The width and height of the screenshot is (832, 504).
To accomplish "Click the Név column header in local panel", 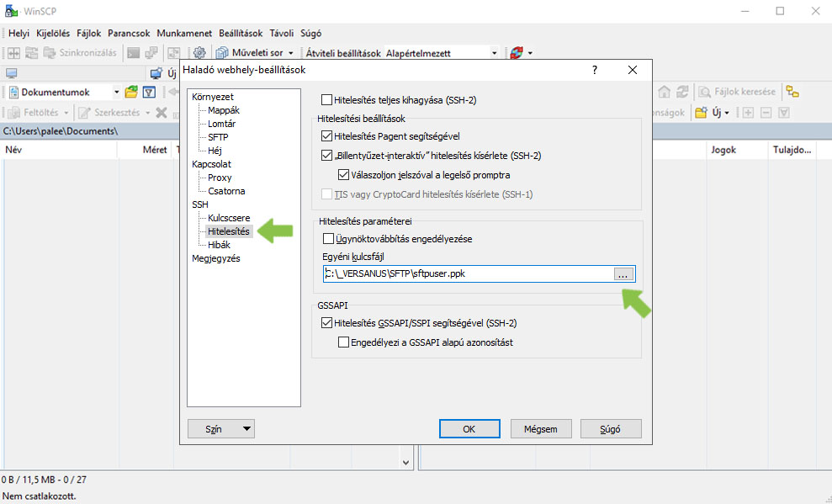I will point(60,150).
